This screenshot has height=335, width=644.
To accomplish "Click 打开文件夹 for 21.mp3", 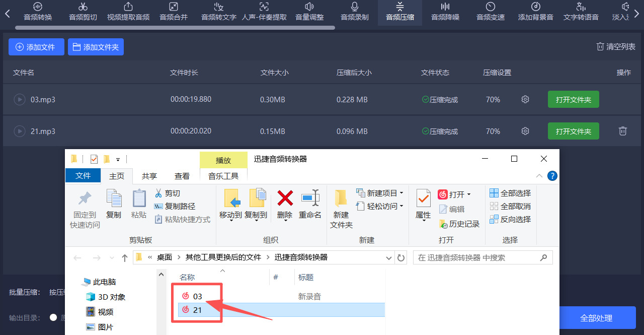I will tap(574, 131).
